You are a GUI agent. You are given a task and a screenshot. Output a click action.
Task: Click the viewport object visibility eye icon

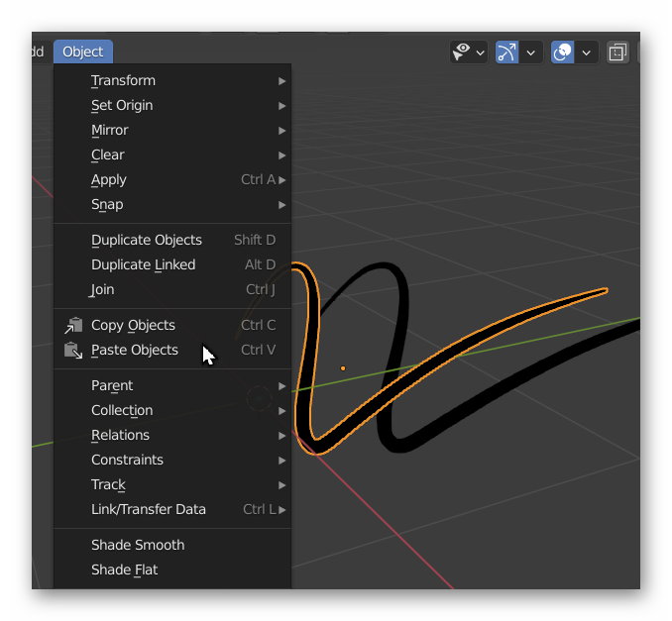pos(462,52)
